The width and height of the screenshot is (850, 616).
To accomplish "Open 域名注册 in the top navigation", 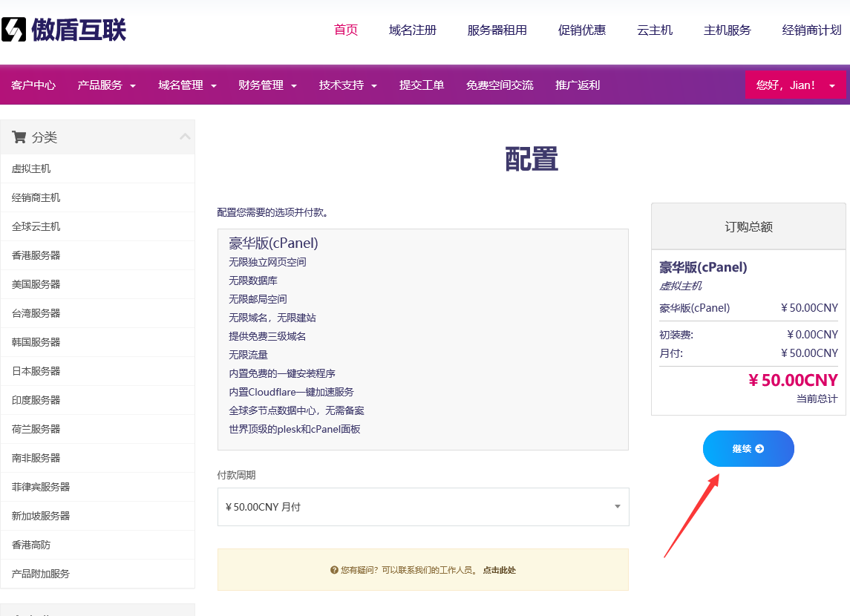I will click(x=413, y=30).
